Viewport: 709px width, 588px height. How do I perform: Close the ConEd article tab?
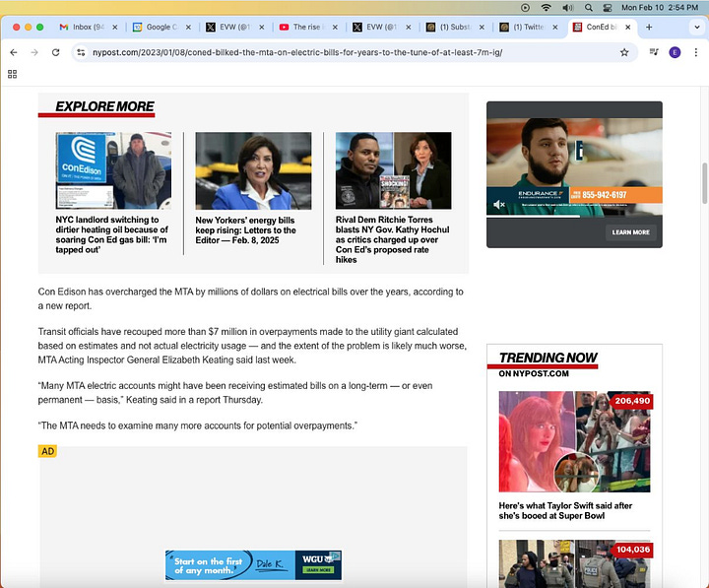[x=627, y=28]
